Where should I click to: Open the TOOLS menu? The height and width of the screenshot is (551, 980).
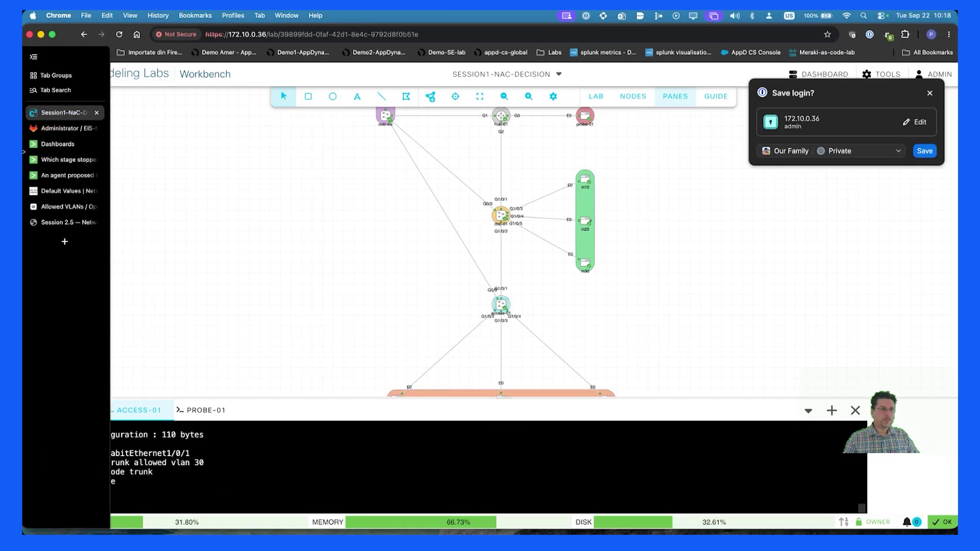click(x=881, y=74)
